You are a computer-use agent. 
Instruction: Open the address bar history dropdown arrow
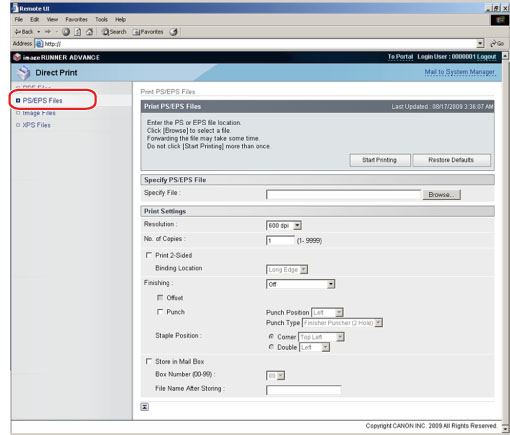[480, 44]
